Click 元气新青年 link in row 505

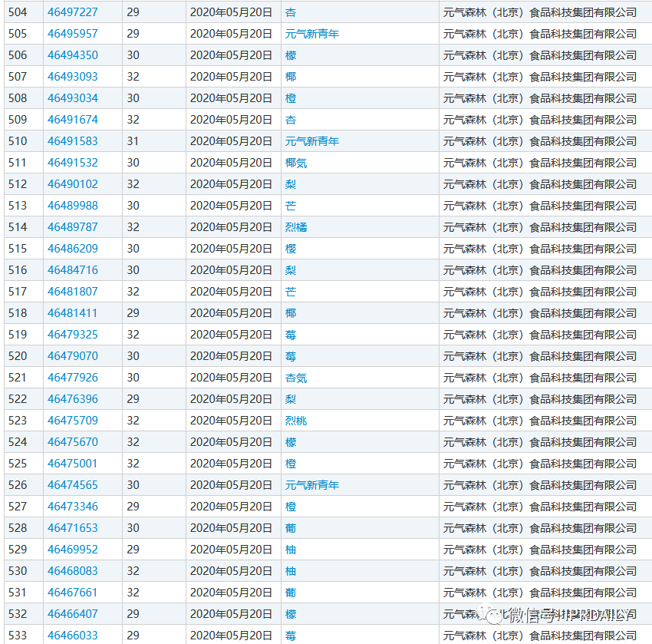click(312, 34)
